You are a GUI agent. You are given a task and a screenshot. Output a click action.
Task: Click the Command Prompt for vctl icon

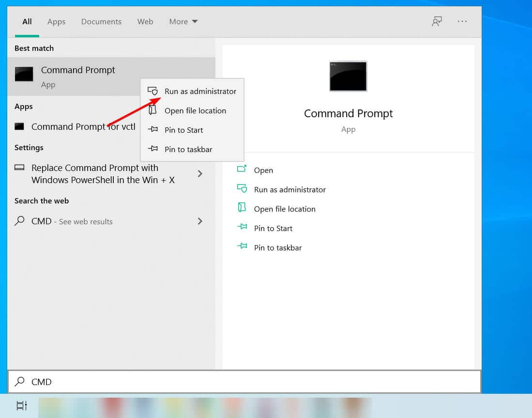19,126
